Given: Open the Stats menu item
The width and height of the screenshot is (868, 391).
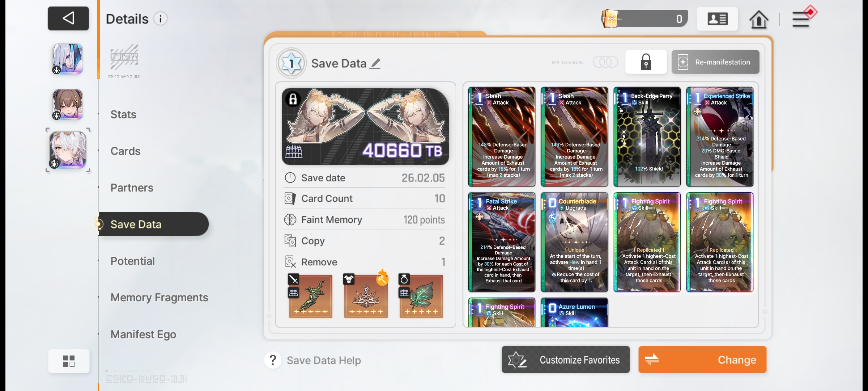Looking at the screenshot, I should pos(123,114).
